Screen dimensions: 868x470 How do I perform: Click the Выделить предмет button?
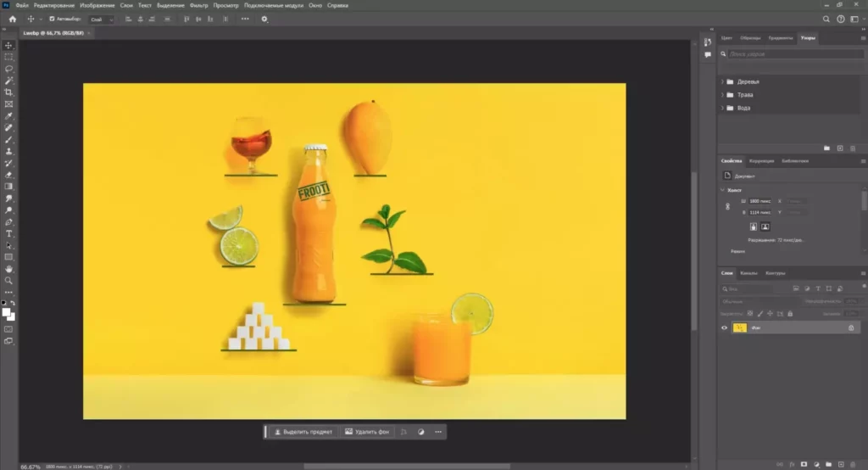[x=303, y=432]
